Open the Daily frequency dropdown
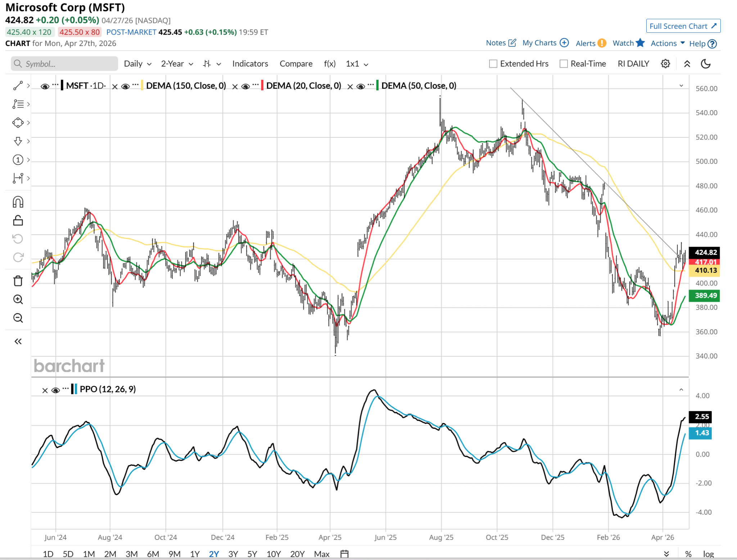The height and width of the screenshot is (560, 737). coord(137,64)
